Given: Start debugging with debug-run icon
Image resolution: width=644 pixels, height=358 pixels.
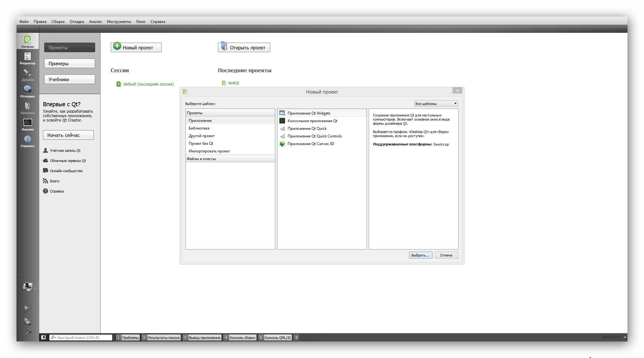Looking at the screenshot, I should [x=28, y=321].
